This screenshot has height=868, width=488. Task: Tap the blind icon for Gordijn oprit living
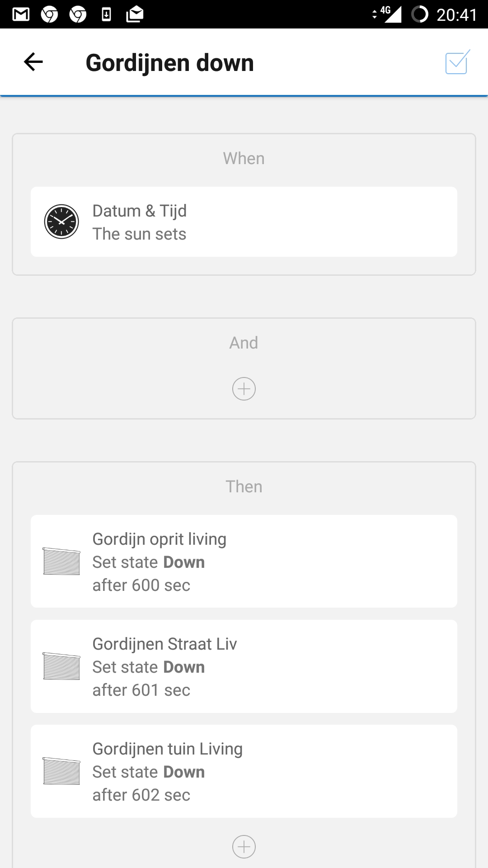point(61,561)
